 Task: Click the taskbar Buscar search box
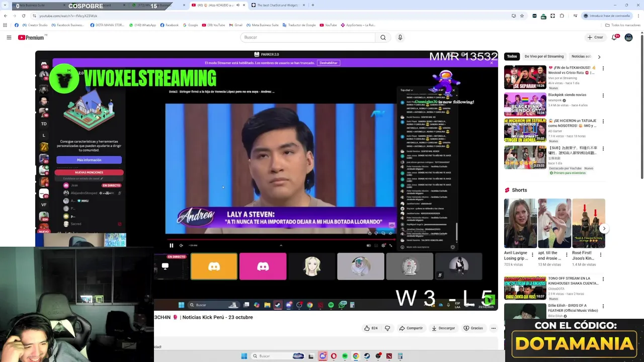(x=278, y=356)
